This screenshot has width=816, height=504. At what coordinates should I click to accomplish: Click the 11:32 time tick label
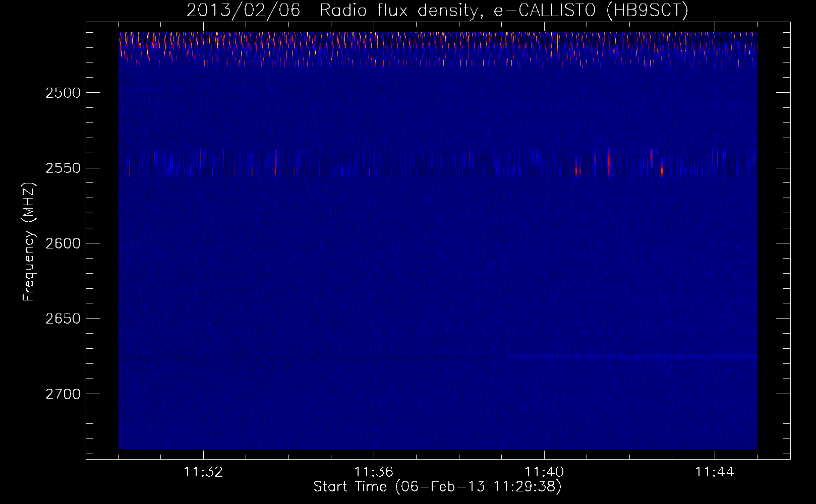tap(203, 472)
